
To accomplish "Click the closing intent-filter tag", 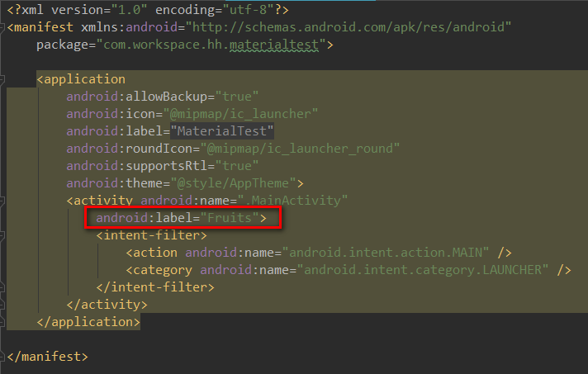I will tap(155, 287).
